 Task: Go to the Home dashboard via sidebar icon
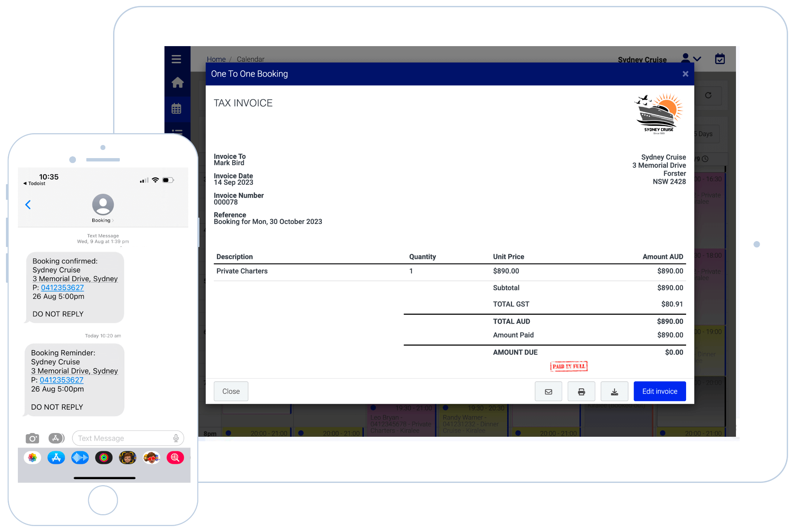177,83
